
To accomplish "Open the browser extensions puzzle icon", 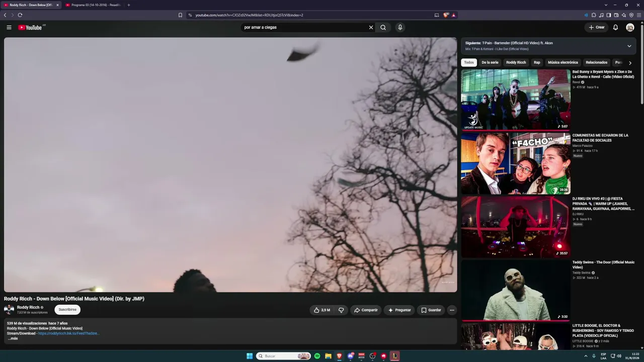I will [594, 15].
